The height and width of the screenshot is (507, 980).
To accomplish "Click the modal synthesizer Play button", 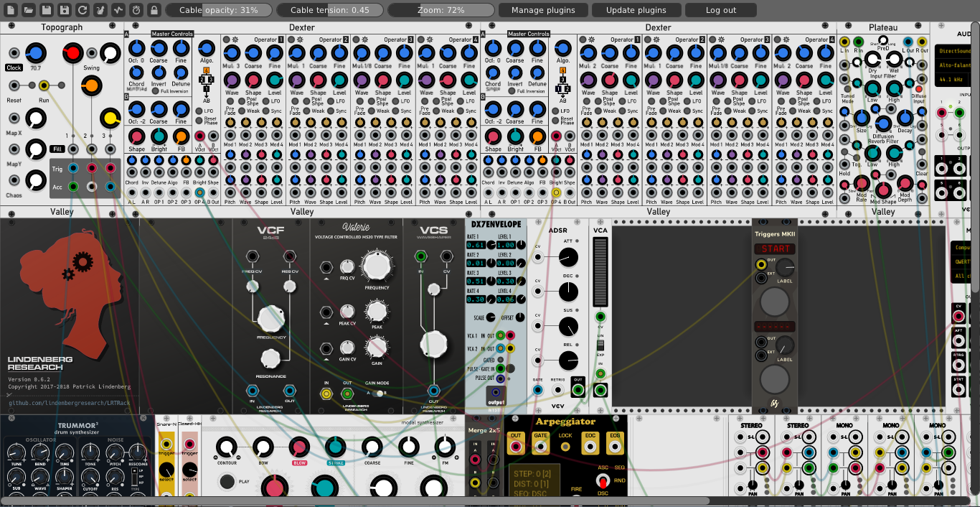I will coord(227,481).
